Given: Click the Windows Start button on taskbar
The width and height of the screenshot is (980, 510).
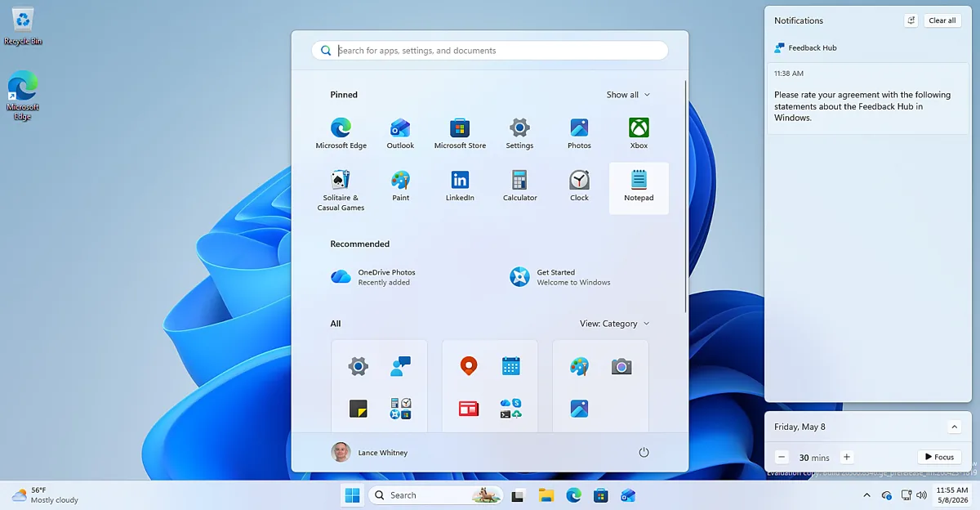Looking at the screenshot, I should click(353, 495).
